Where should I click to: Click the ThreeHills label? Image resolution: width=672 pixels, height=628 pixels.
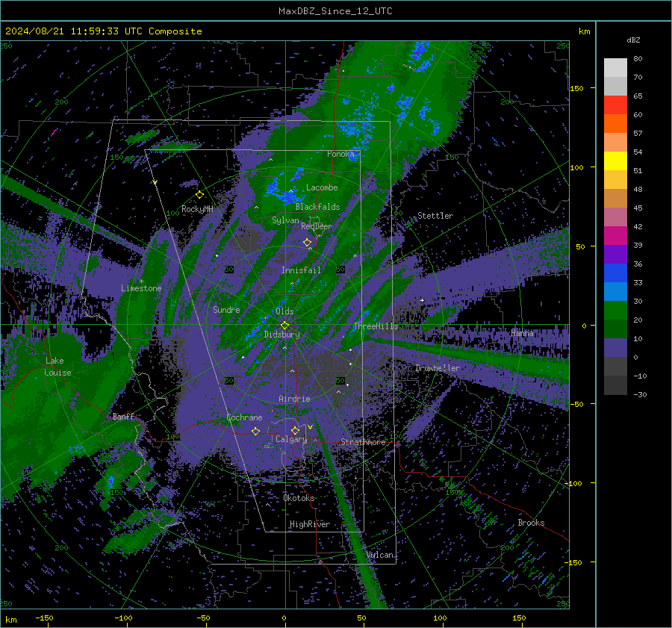pyautogui.click(x=376, y=326)
